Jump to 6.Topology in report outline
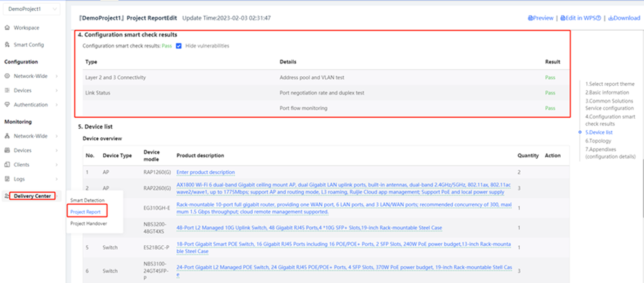Screen dimensions: 644x283 coord(598,141)
